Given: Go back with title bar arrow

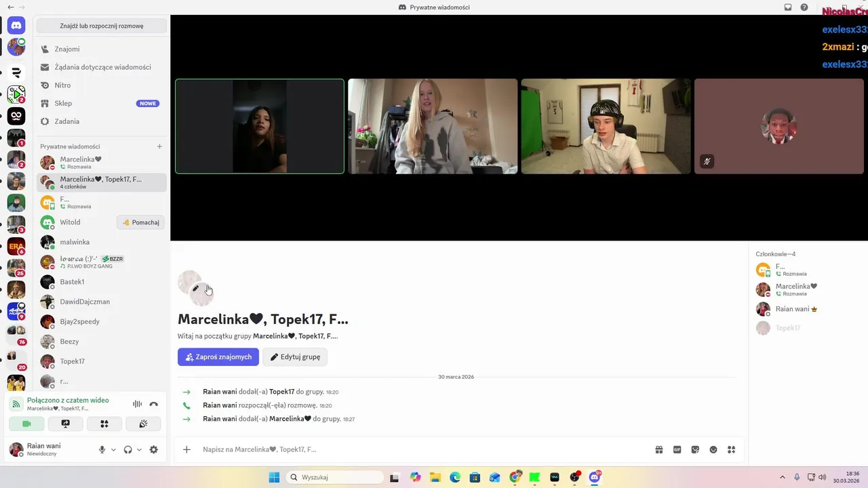Looking at the screenshot, I should click(10, 7).
